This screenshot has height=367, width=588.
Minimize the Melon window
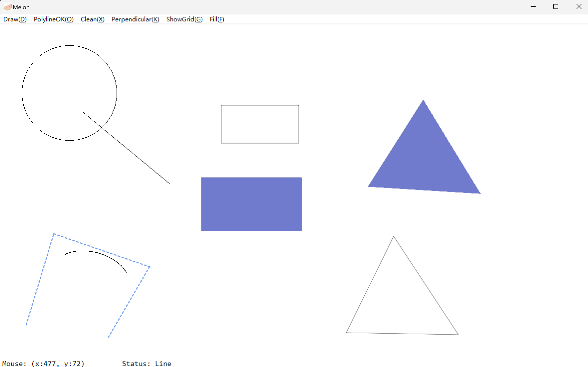(x=533, y=7)
